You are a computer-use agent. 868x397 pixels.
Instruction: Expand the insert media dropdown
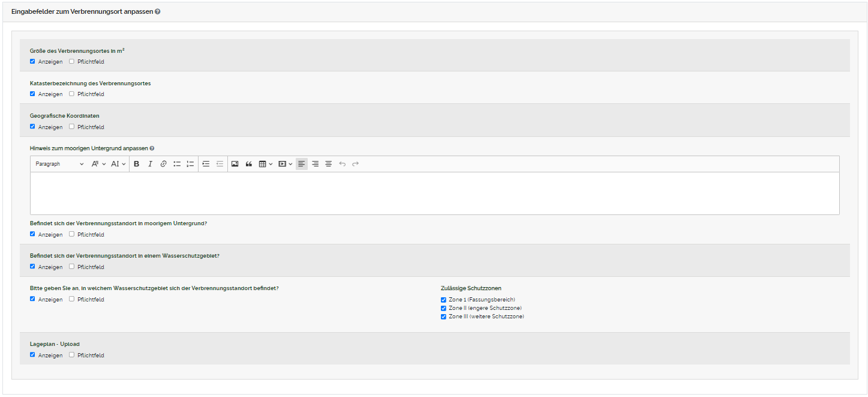(x=285, y=164)
